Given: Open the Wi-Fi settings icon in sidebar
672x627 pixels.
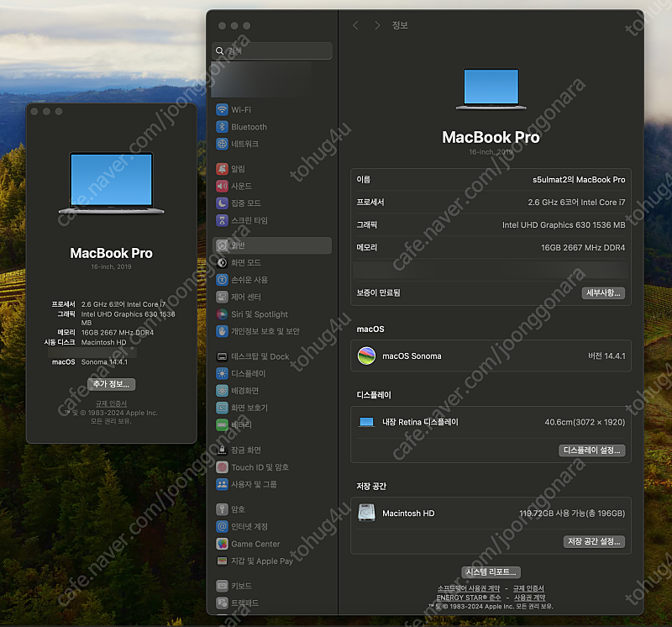Looking at the screenshot, I should click(222, 109).
